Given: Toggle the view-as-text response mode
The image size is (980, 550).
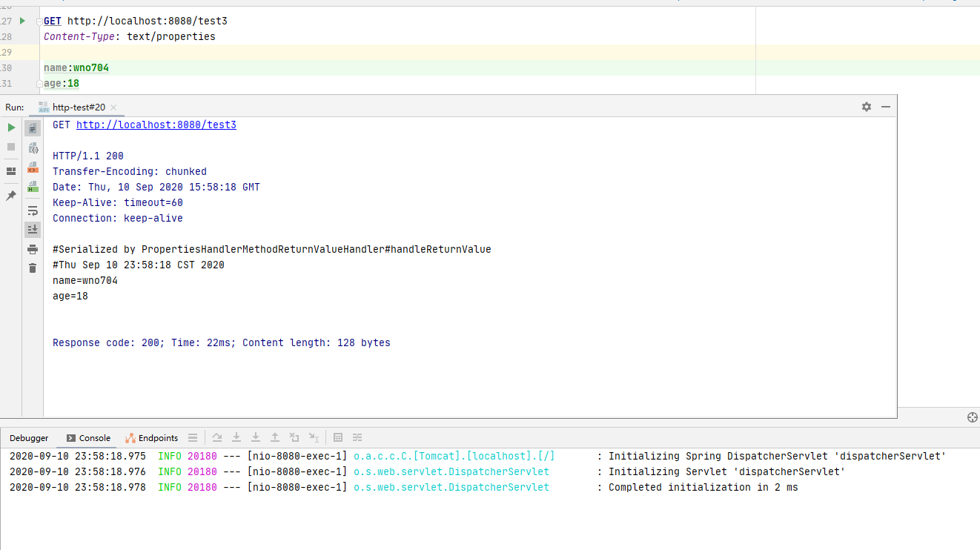Looking at the screenshot, I should (x=33, y=128).
